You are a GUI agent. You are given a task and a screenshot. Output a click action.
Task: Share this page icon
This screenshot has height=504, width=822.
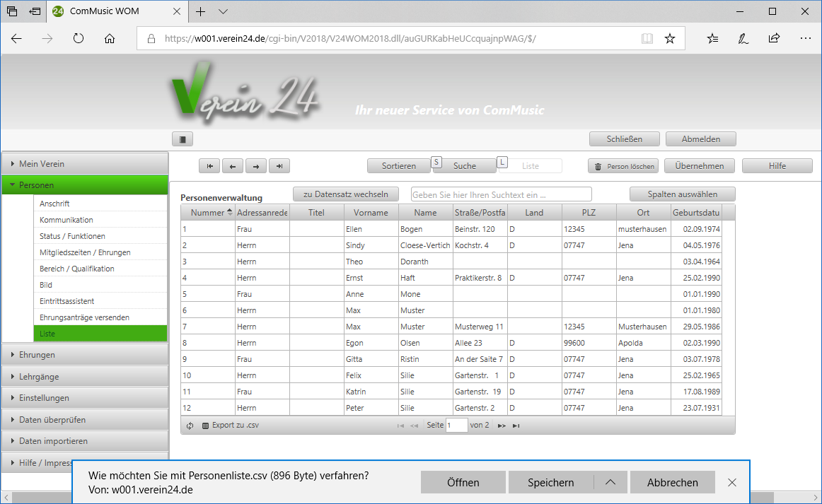pos(775,38)
